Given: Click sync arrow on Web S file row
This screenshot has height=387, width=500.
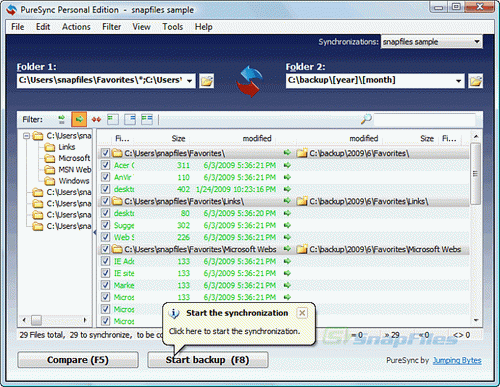Looking at the screenshot, I should click(x=287, y=237).
